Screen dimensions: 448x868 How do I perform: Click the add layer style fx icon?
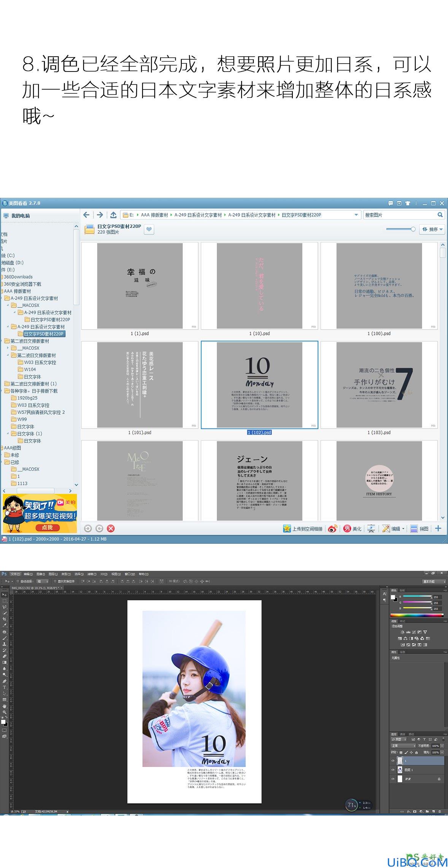pyautogui.click(x=408, y=811)
